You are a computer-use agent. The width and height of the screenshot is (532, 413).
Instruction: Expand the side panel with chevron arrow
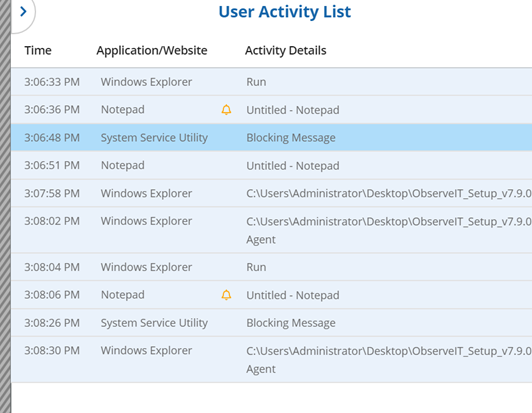point(23,12)
